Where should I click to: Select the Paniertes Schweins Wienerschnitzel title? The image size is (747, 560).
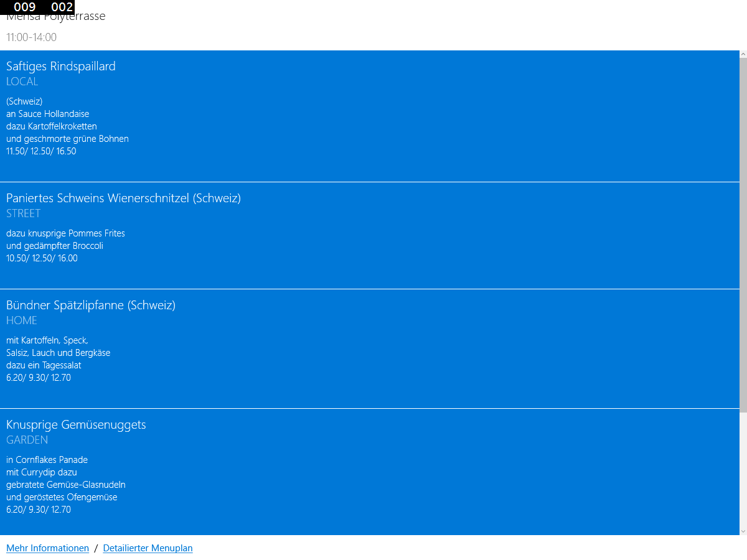[123, 198]
